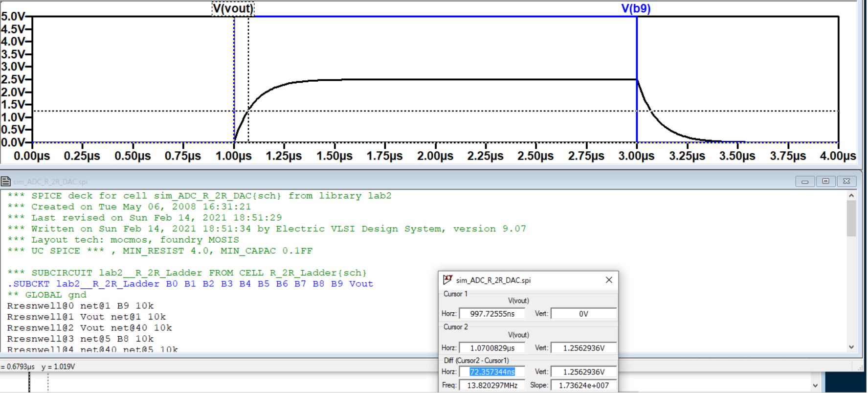868x393 pixels.
Task: Select the Slope field value
Action: (583, 386)
